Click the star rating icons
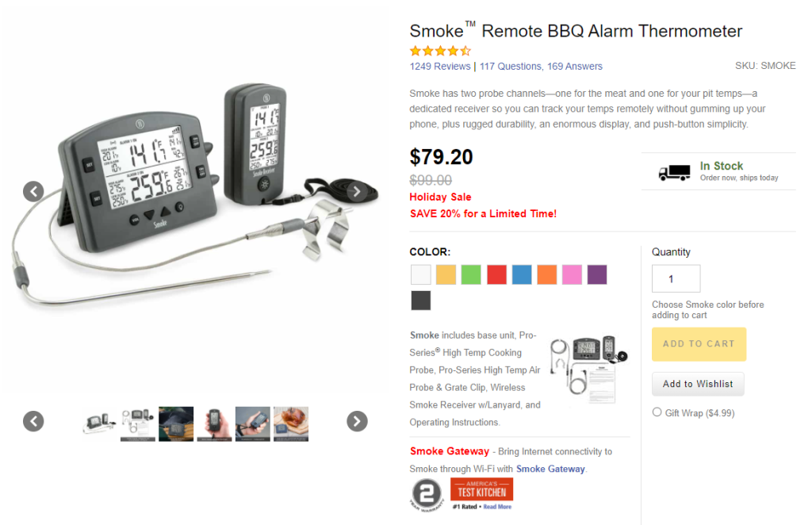The image size is (812, 525). click(440, 51)
